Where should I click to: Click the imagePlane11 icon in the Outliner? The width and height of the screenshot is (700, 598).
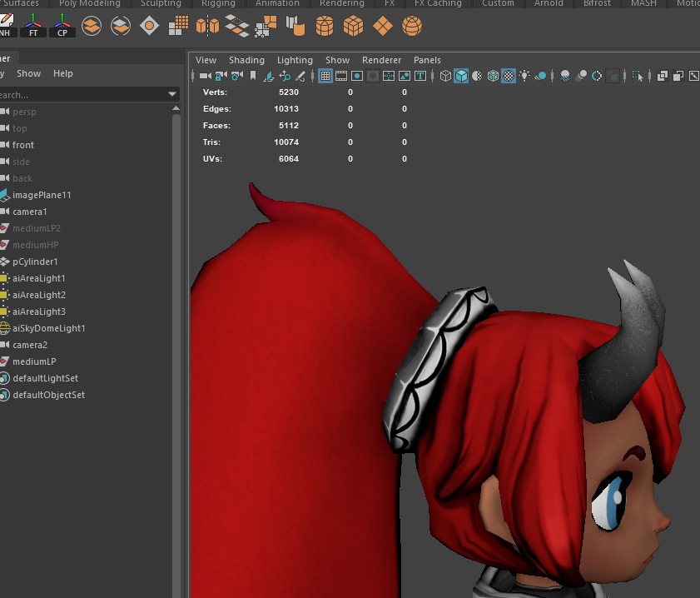[5, 195]
